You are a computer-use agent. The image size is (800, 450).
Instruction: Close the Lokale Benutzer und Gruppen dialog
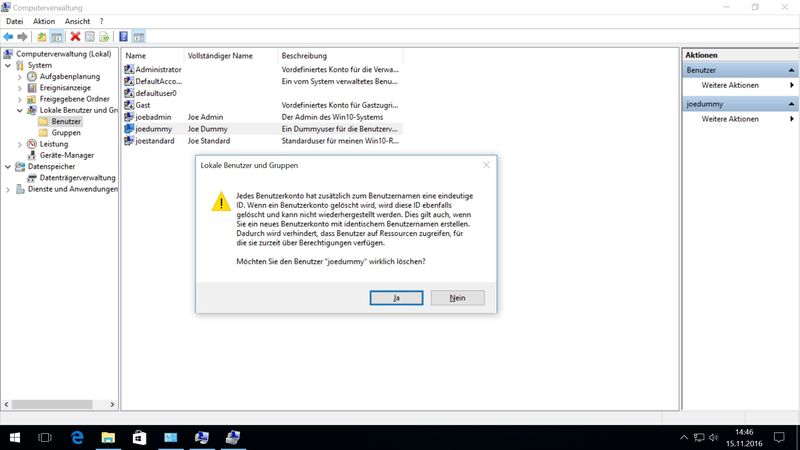(x=486, y=165)
